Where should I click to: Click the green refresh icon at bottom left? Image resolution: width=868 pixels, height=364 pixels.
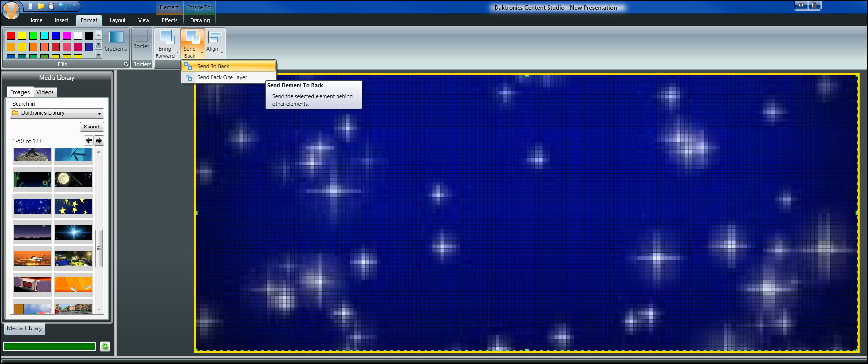point(105,346)
